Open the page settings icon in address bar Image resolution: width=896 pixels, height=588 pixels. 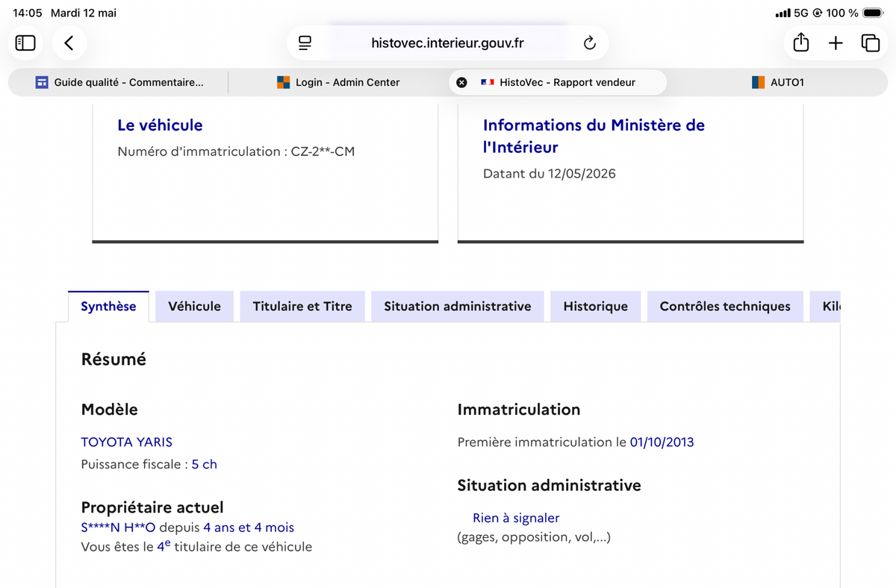click(x=305, y=43)
